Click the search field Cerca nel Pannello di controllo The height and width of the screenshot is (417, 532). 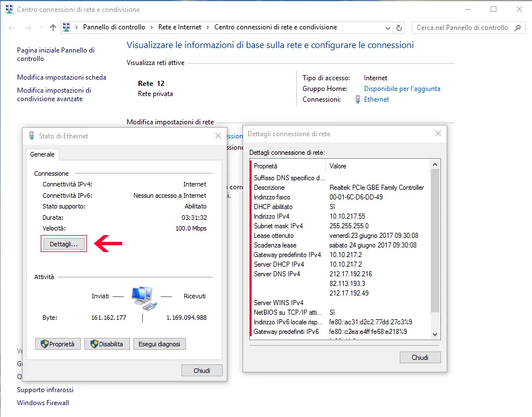[462, 27]
